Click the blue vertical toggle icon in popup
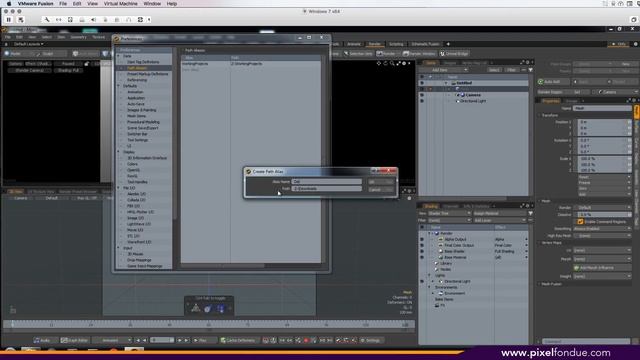Image resolution: width=640 pixels, height=360 pixels. pos(221,309)
